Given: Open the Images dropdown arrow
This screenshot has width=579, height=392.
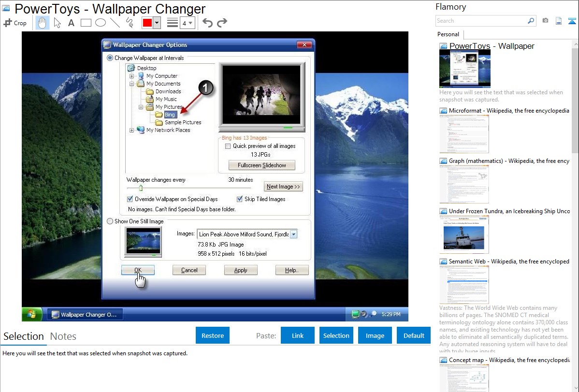Looking at the screenshot, I should (293, 234).
